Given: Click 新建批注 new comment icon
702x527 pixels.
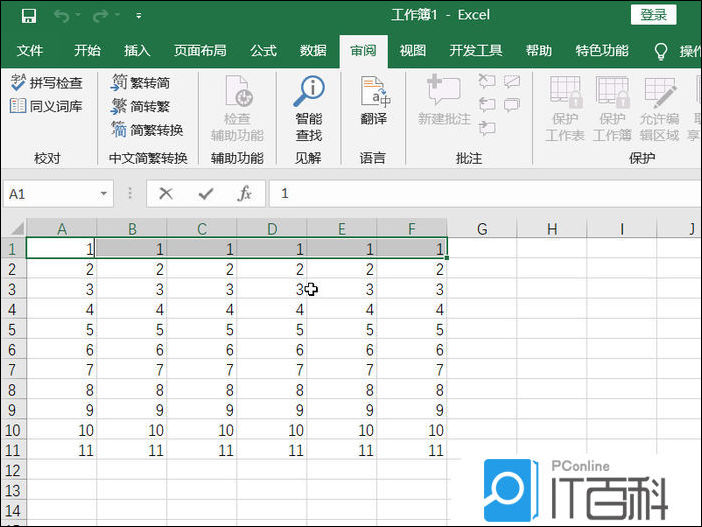Looking at the screenshot, I should (x=443, y=91).
